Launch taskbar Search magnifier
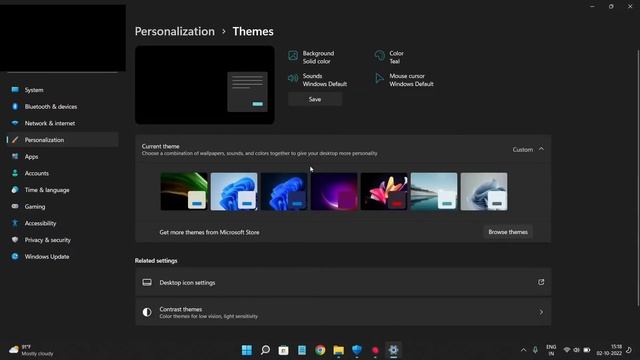The width and height of the screenshot is (640, 360). (265, 350)
